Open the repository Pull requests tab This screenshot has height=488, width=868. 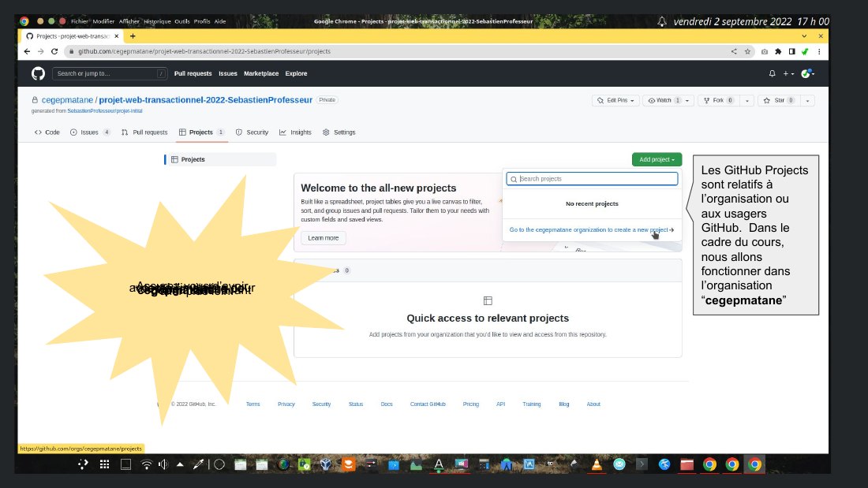144,132
